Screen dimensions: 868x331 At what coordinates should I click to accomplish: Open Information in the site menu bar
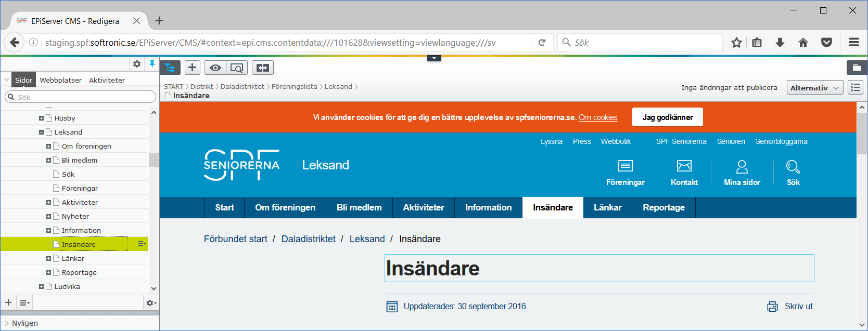tap(489, 207)
